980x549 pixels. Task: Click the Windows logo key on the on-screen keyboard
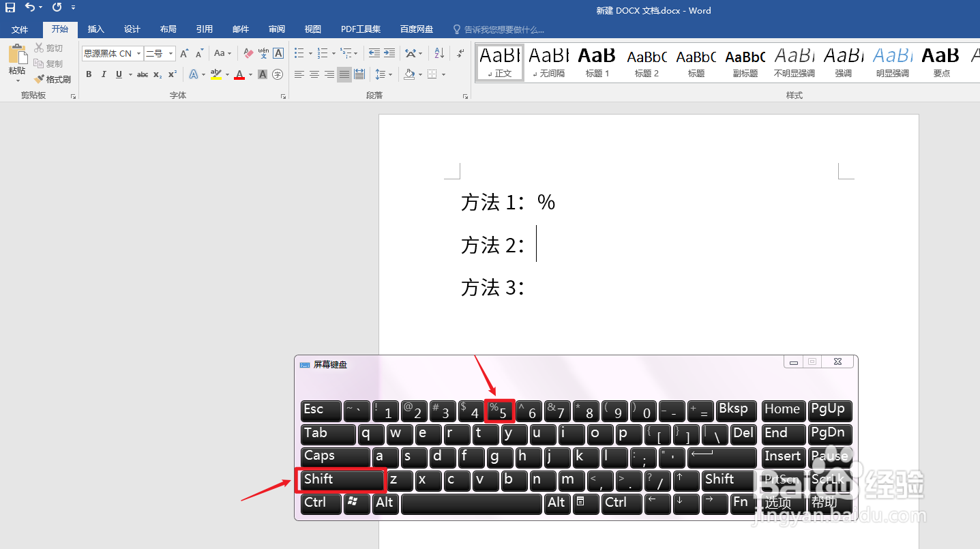pyautogui.click(x=357, y=503)
